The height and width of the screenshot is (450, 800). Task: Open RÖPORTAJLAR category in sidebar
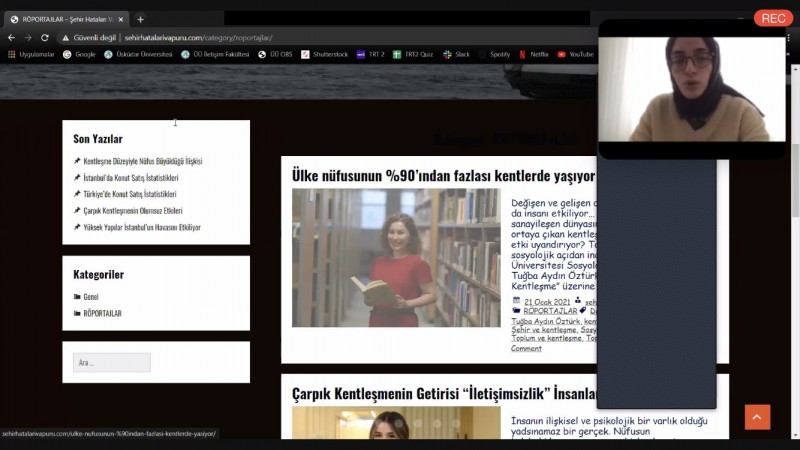click(102, 313)
